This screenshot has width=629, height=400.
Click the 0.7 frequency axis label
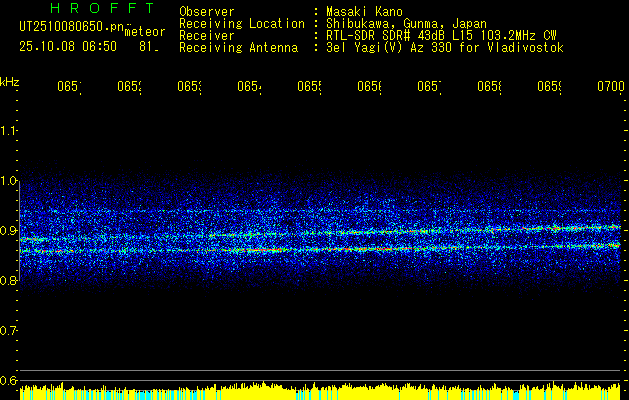click(9, 331)
